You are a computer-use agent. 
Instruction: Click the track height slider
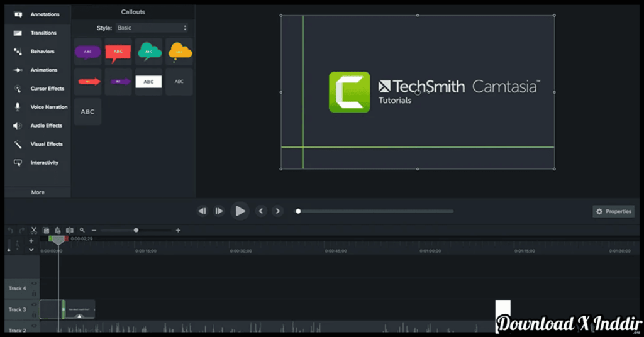pyautogui.click(x=9, y=245)
